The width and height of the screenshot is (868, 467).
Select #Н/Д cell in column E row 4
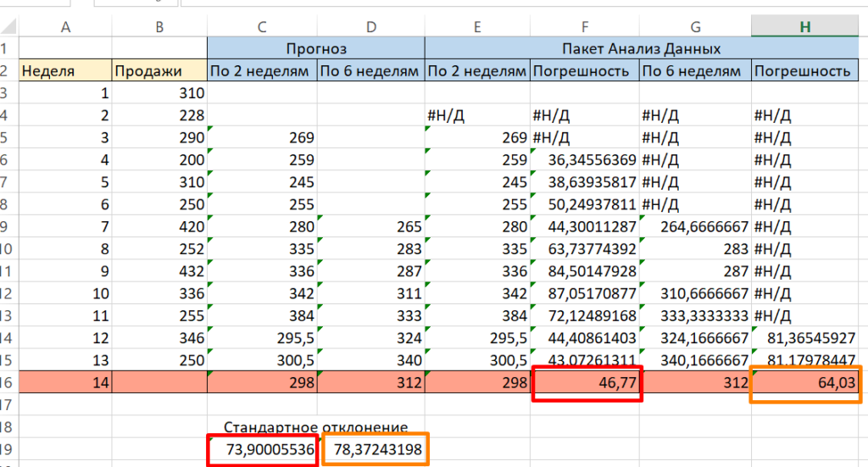(477, 115)
